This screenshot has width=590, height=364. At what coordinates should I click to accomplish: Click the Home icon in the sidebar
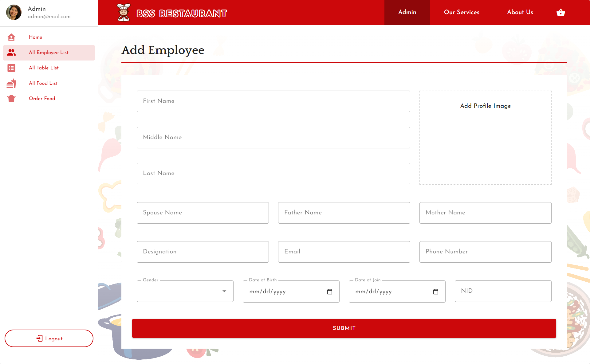11,37
